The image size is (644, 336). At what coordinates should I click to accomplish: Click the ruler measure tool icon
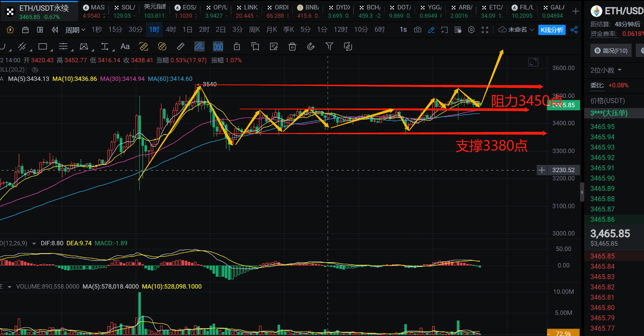pos(181,47)
